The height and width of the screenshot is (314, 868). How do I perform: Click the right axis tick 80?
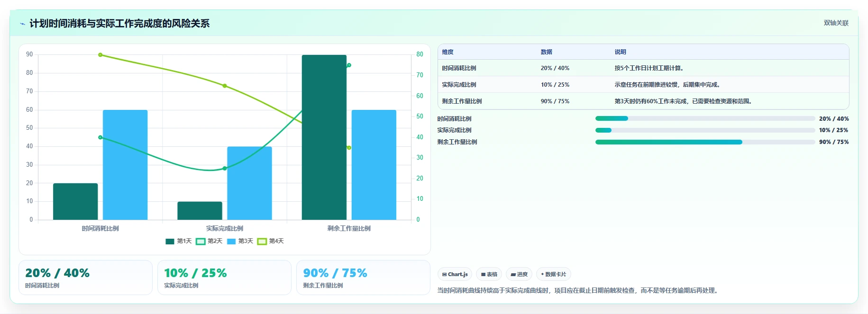[x=420, y=54]
